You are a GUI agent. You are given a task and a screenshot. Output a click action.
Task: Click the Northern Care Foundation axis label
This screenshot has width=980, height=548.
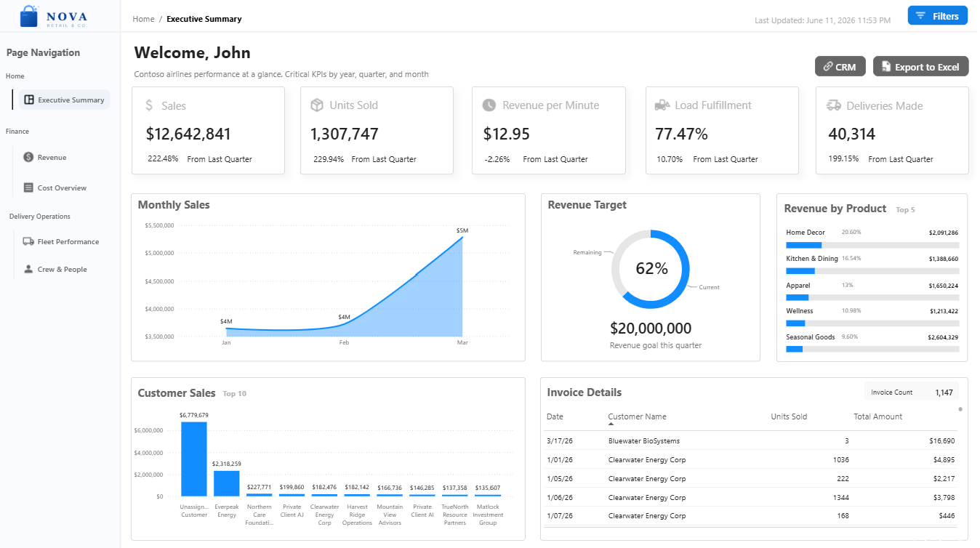[260, 515]
